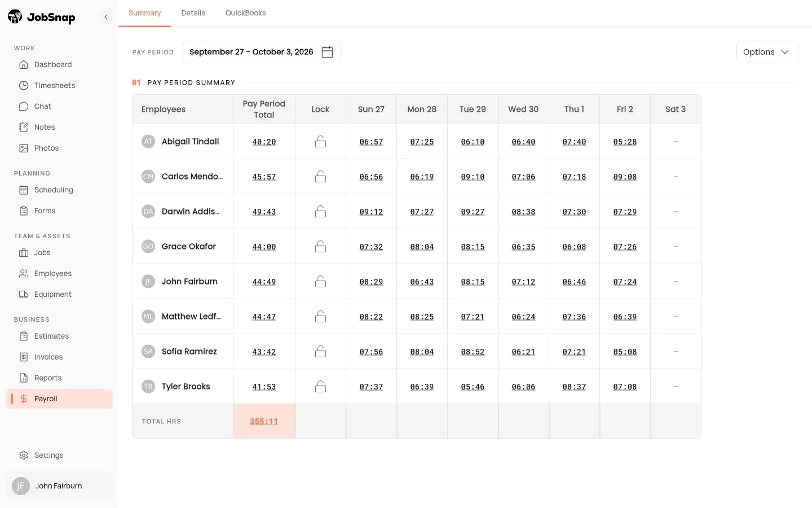Open Carlos Mendo... Tue 29 entry 09:10
Viewport: 812px width, 508px height.
pyautogui.click(x=473, y=177)
